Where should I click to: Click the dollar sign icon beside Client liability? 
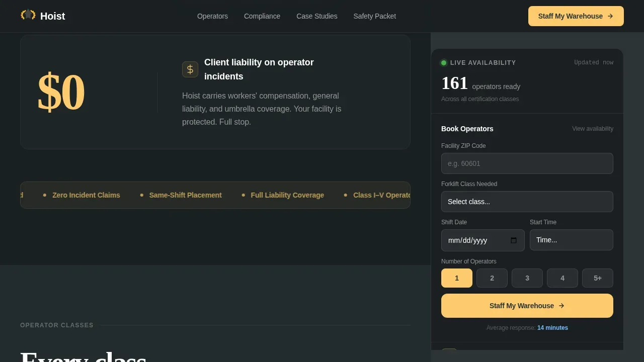[190, 69]
